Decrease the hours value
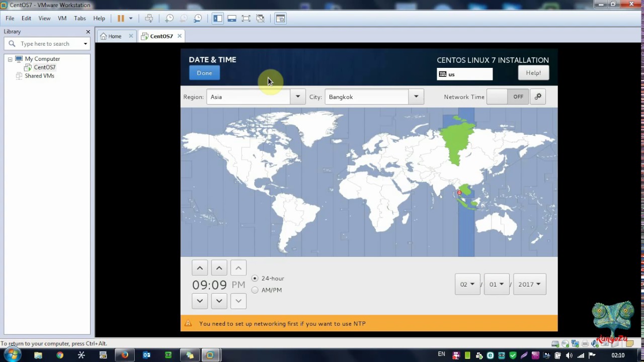The height and width of the screenshot is (362, 644). click(200, 301)
